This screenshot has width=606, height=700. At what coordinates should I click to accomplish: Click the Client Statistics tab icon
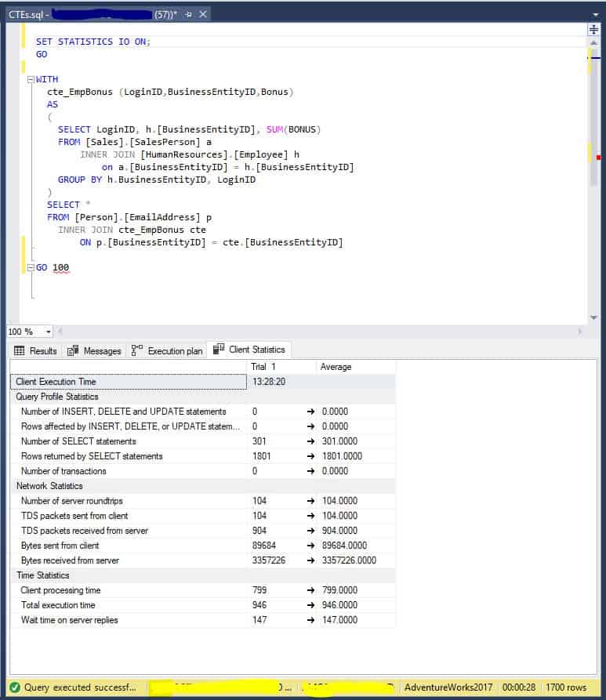[x=219, y=349]
